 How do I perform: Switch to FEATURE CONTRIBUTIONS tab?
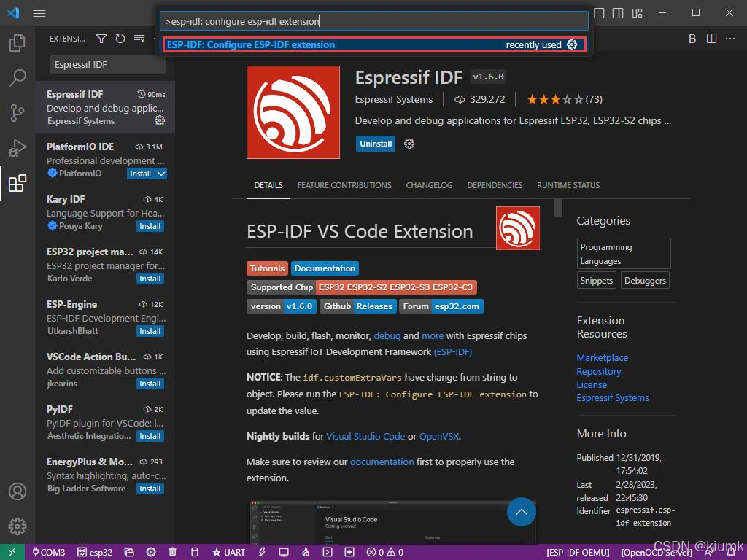click(344, 185)
